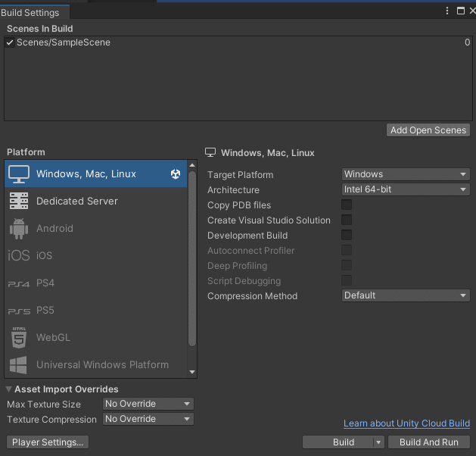Click the Architecture label

click(233, 190)
